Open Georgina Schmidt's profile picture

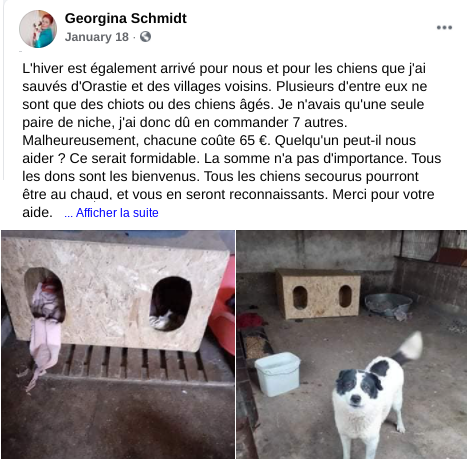[x=38, y=29]
